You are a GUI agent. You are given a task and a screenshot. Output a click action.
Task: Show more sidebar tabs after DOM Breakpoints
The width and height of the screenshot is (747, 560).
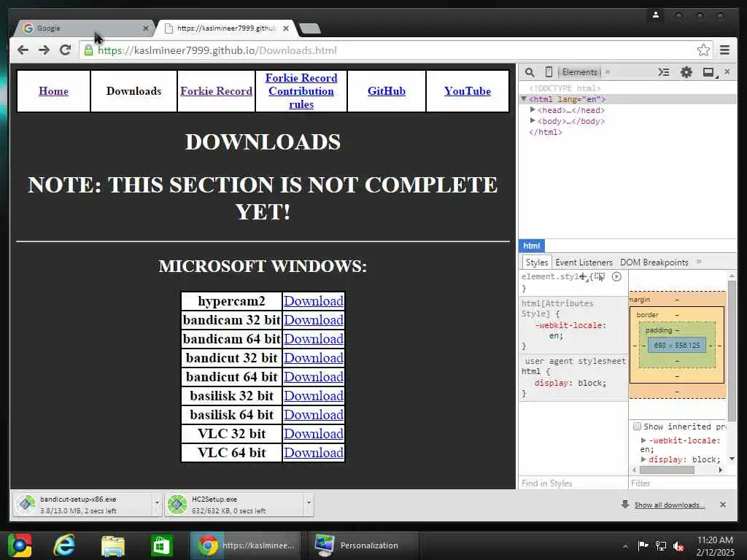(699, 262)
